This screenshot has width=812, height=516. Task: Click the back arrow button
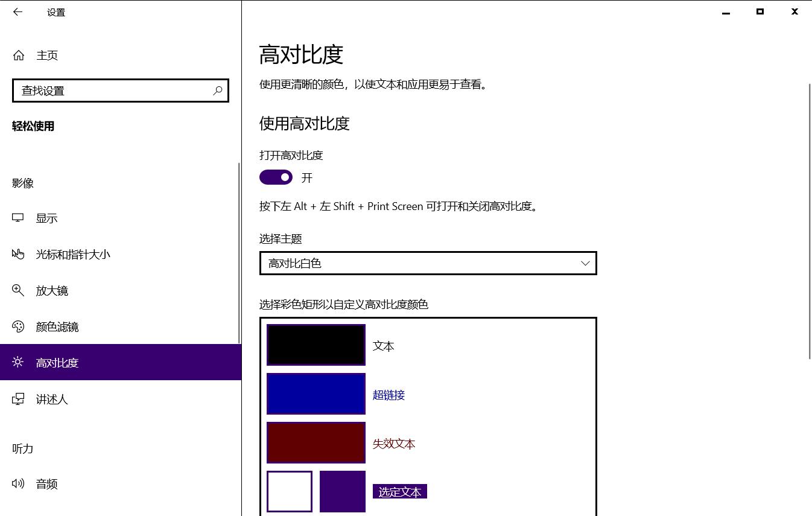coord(17,11)
